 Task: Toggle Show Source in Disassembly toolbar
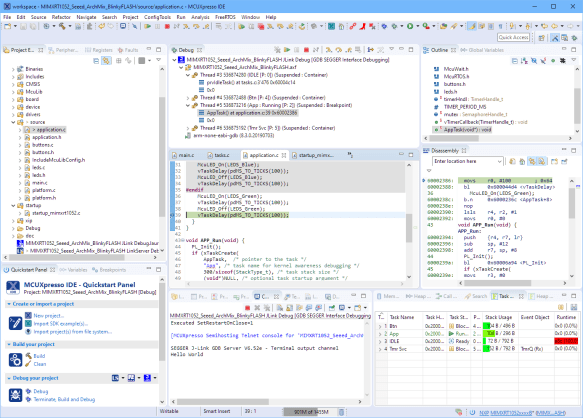tap(542, 161)
